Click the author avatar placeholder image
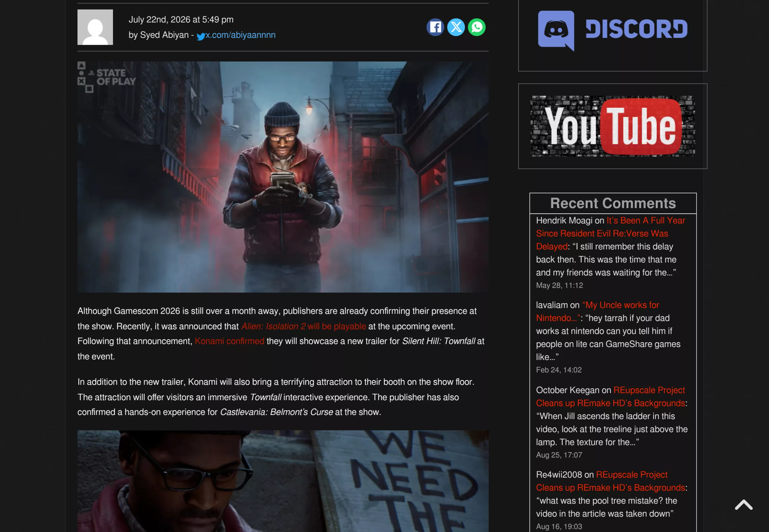769x532 pixels. [95, 27]
